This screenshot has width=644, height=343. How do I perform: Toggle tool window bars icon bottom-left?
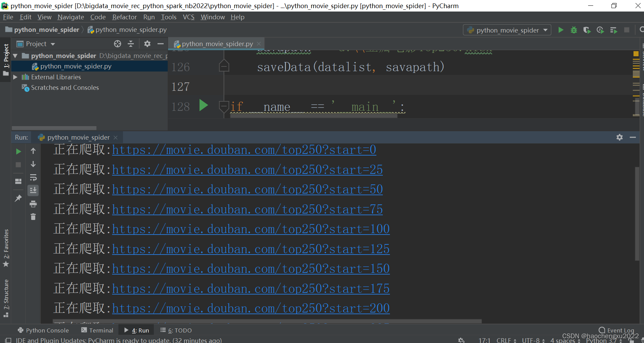tap(8, 340)
